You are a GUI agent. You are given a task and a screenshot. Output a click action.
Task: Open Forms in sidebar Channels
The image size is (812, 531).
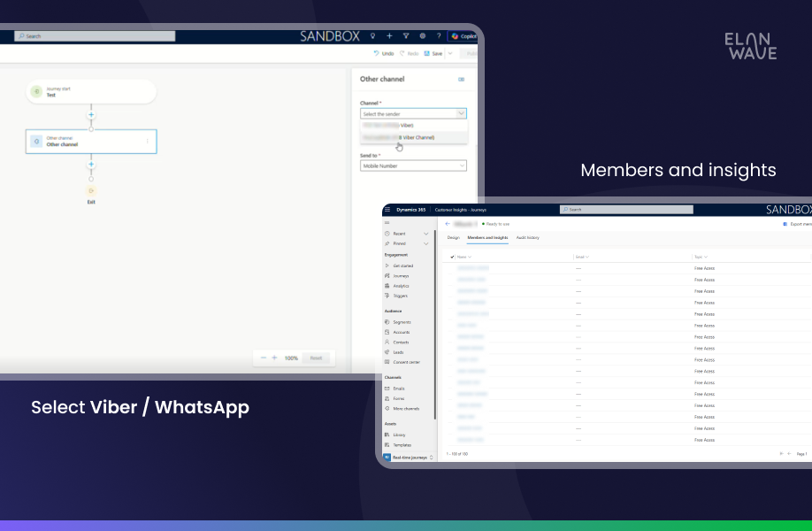(399, 398)
